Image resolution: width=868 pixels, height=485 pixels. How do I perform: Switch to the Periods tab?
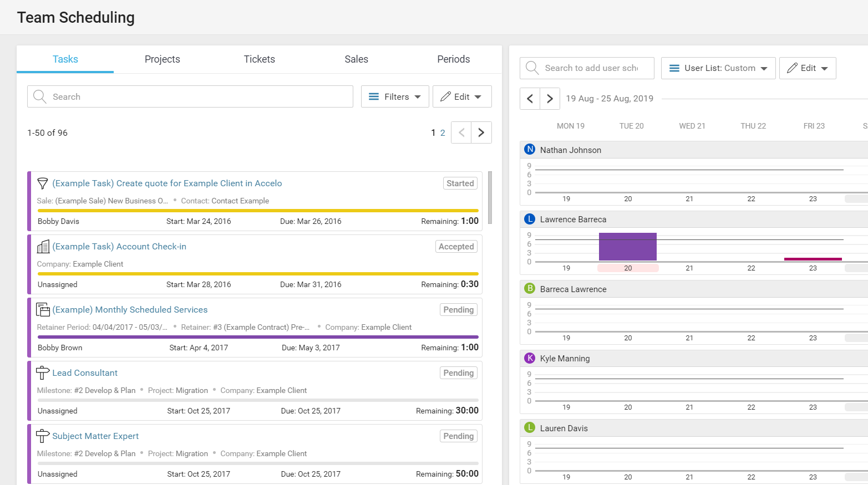[x=453, y=59]
